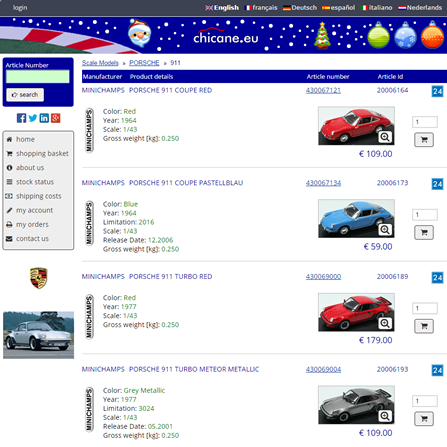This screenshot has width=447, height=447.
Task: Zoom the red 911 Coupe image magnifier
Action: coord(385,137)
